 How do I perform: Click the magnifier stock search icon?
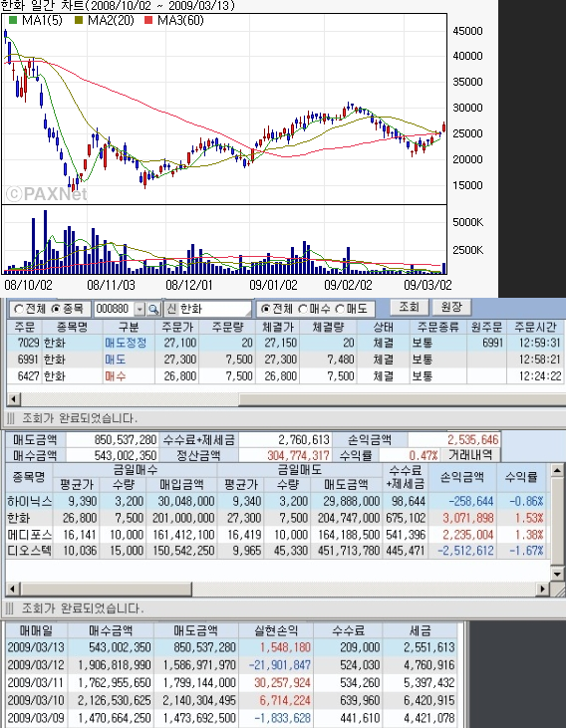(153, 309)
